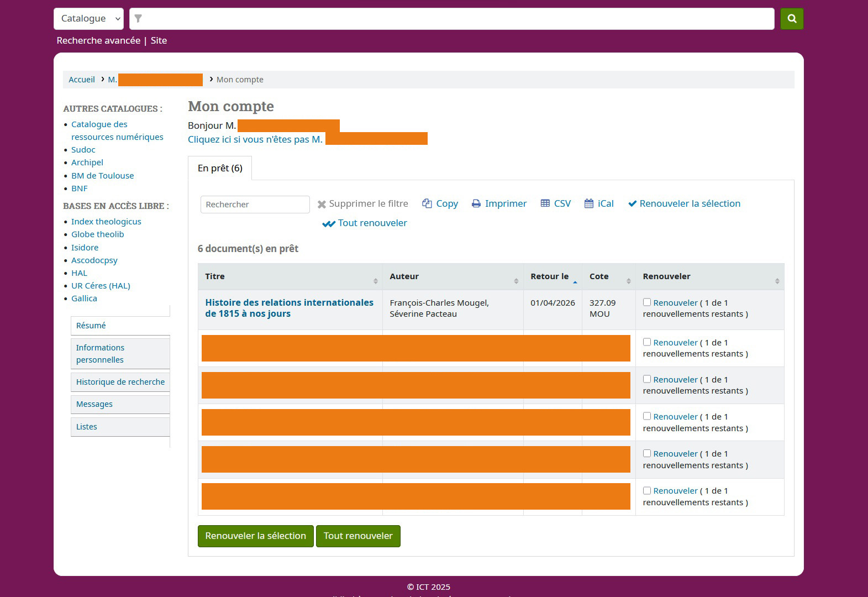Click the Imprimer printer icon
This screenshot has height=597, width=868.
[x=476, y=203]
